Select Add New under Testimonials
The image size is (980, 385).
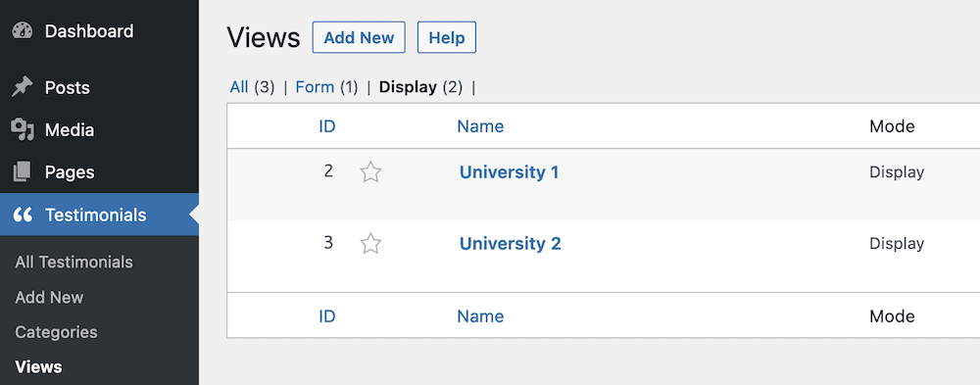[49, 297]
